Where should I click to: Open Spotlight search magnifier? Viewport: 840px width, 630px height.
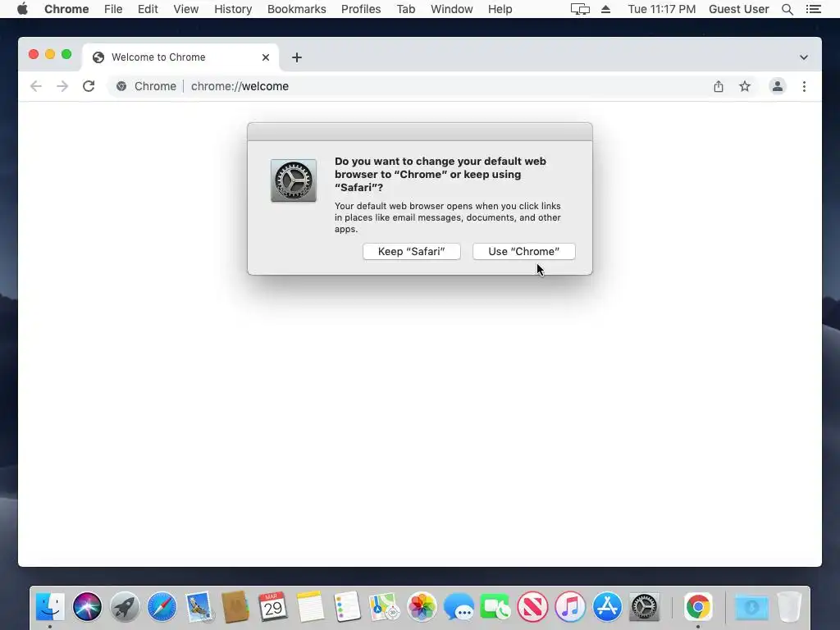click(x=787, y=9)
